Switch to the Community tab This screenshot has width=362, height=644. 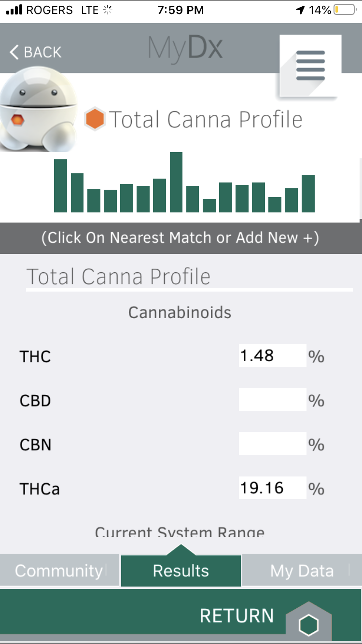pos(59,570)
